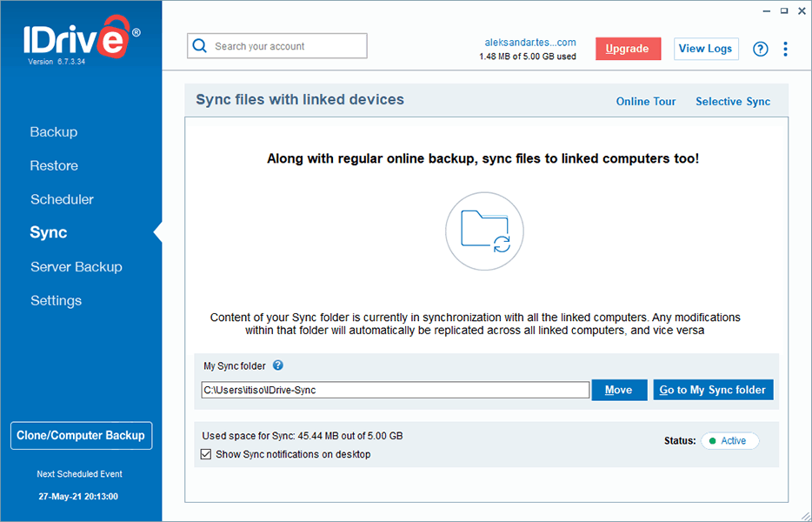
Task: Click the green Active status indicator
Action: click(x=729, y=440)
